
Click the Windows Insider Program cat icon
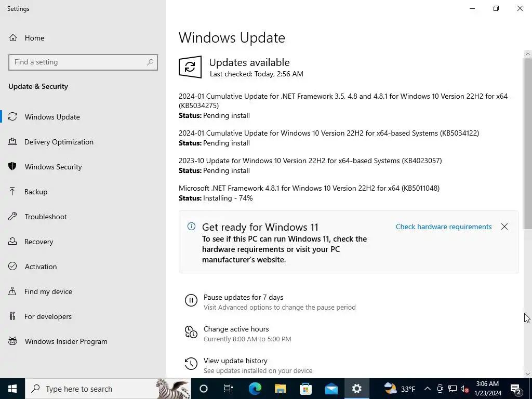(12, 341)
